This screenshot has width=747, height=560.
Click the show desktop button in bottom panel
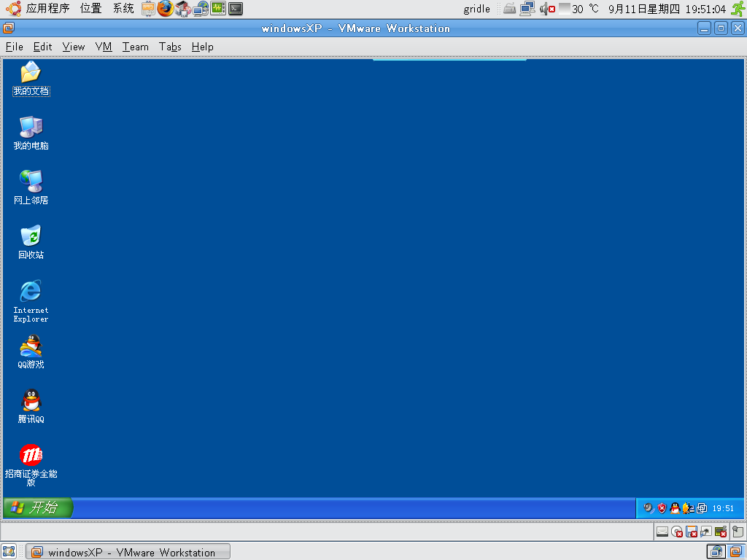pyautogui.click(x=9, y=552)
